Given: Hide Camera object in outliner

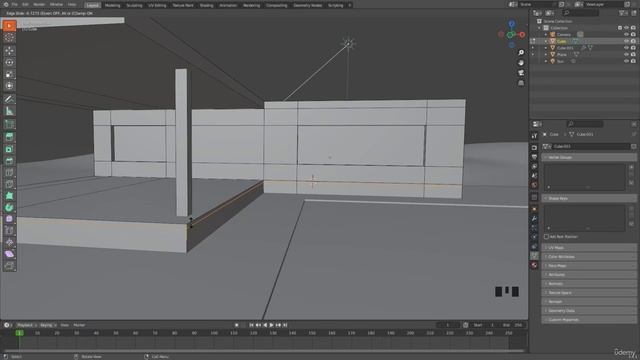Looking at the screenshot, I should [x=626, y=35].
